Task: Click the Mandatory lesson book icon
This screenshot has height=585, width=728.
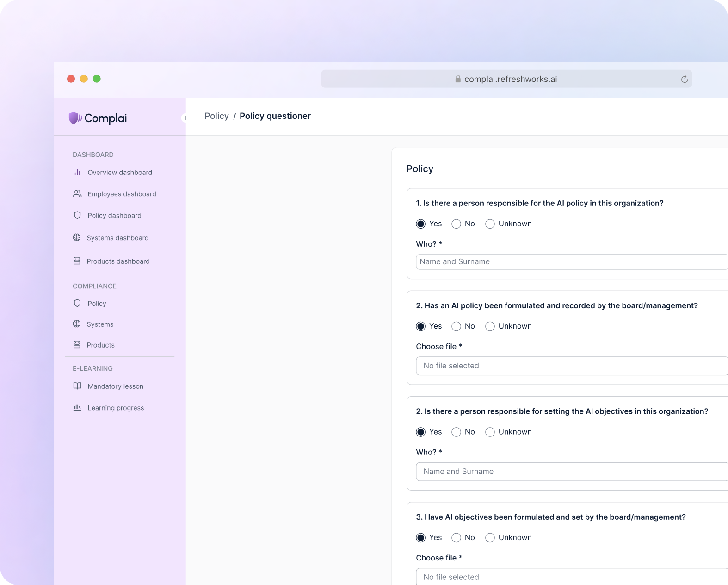Action: 77,386
